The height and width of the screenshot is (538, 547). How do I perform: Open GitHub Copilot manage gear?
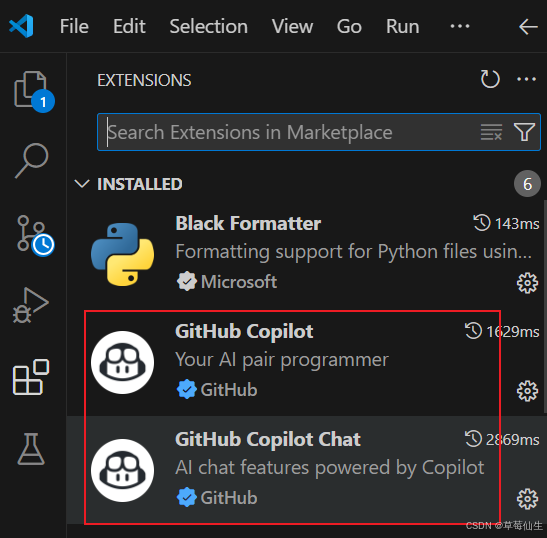click(527, 391)
